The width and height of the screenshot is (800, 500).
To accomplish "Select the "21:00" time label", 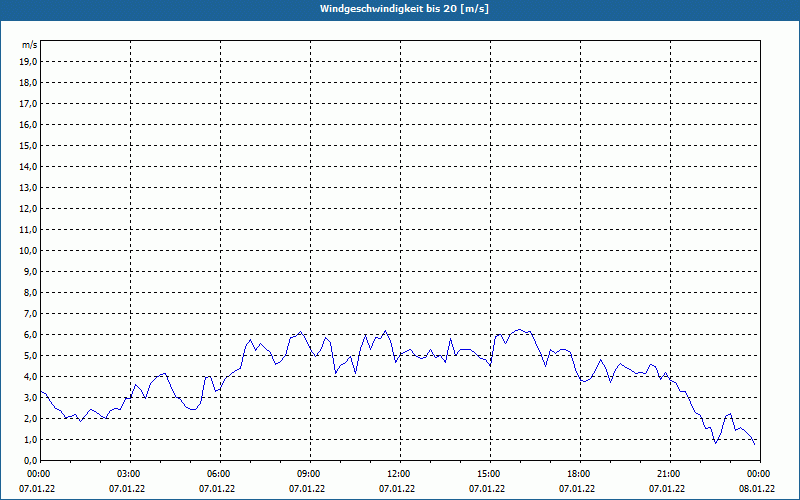I will [x=668, y=474].
